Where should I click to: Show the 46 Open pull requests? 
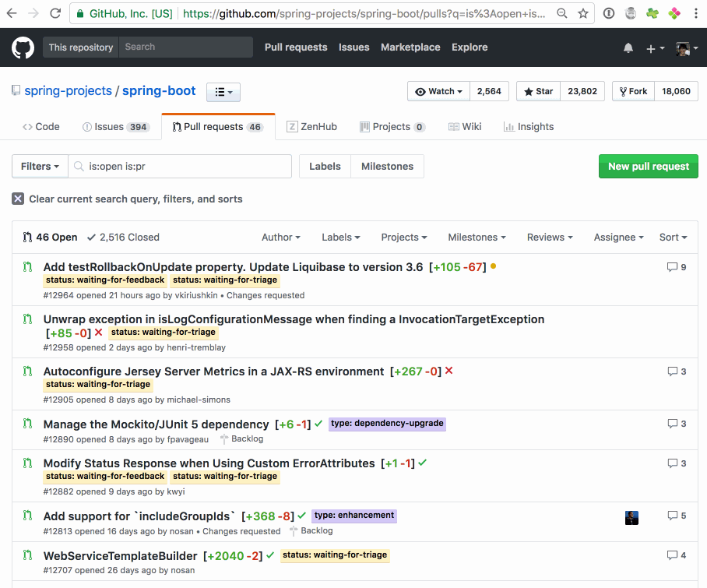pyautogui.click(x=50, y=238)
